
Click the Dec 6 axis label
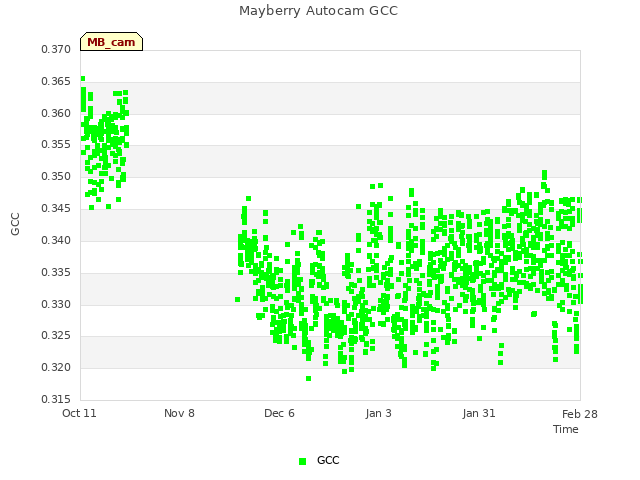tap(279, 413)
